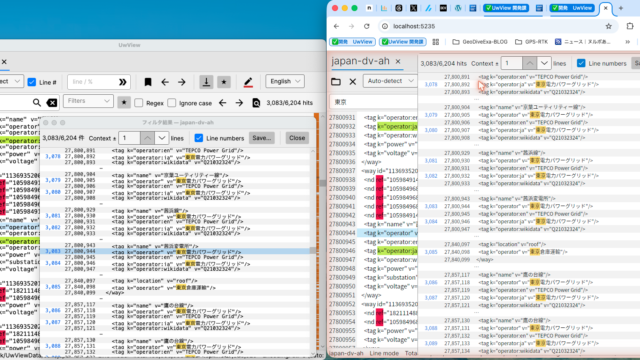Clear the search field with backspace icon
This screenshot has width=640, height=360.
point(52,102)
